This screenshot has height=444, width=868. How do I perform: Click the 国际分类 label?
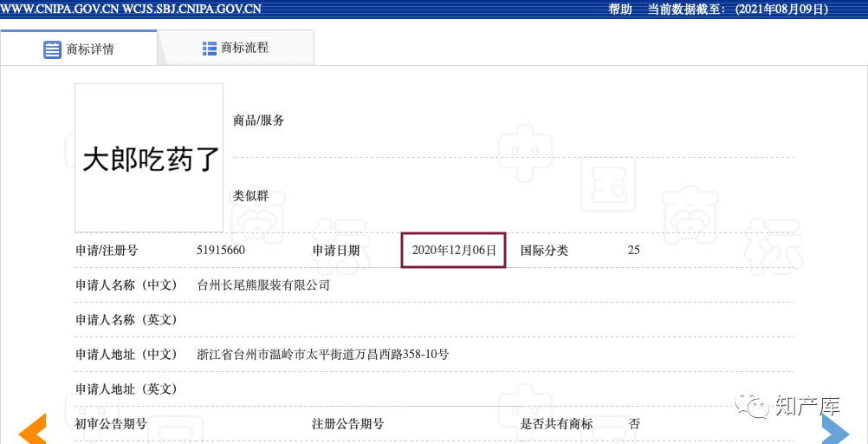544,251
